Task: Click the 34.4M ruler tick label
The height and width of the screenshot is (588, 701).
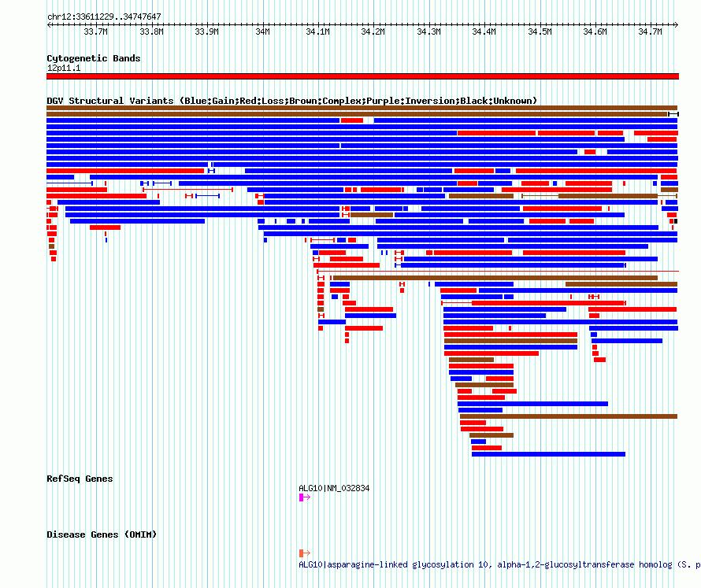Action: [x=484, y=31]
